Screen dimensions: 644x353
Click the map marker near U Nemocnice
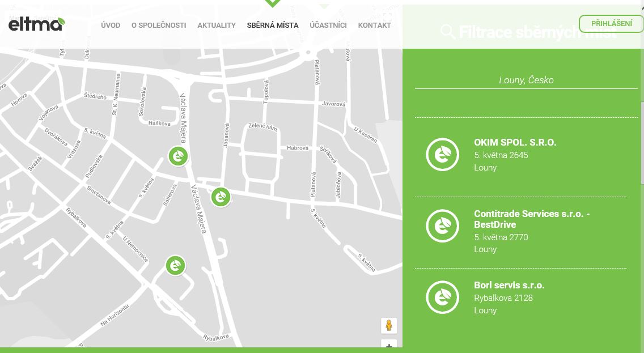[x=175, y=265]
